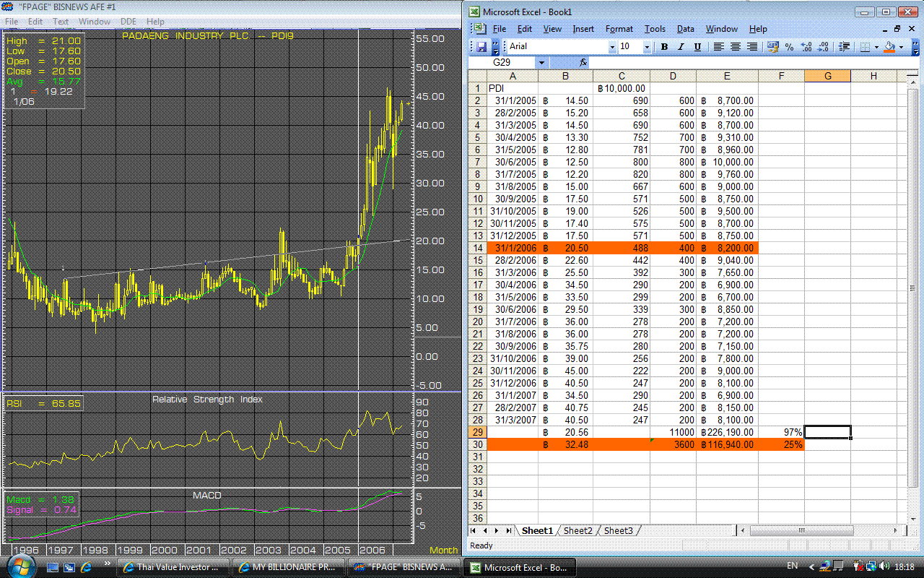The width and height of the screenshot is (924, 578).
Task: Select cell B14 with price 20.50
Action: pyautogui.click(x=566, y=248)
